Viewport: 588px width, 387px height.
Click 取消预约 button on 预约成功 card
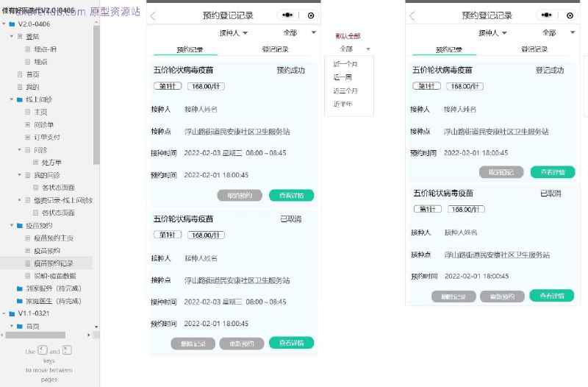click(x=240, y=195)
